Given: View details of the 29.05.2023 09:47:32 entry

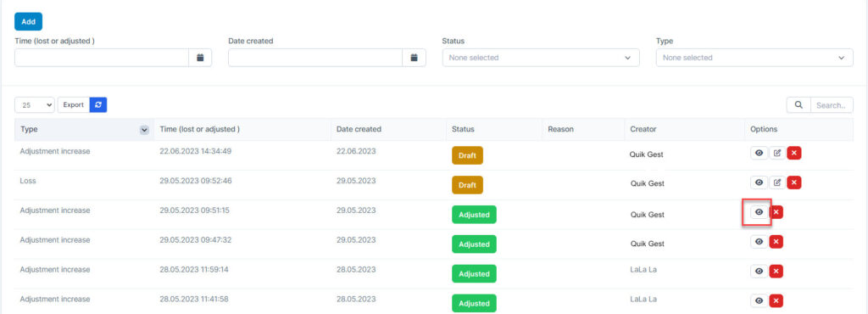Looking at the screenshot, I should pyautogui.click(x=759, y=242).
